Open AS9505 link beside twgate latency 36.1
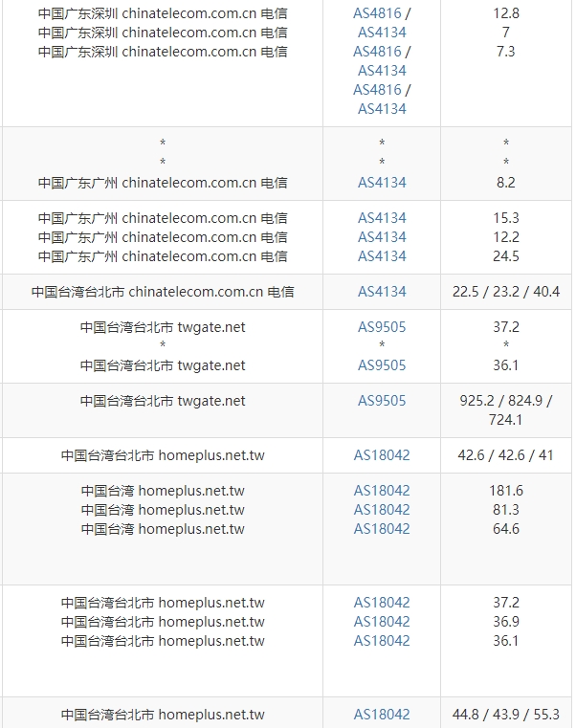 tap(382, 364)
